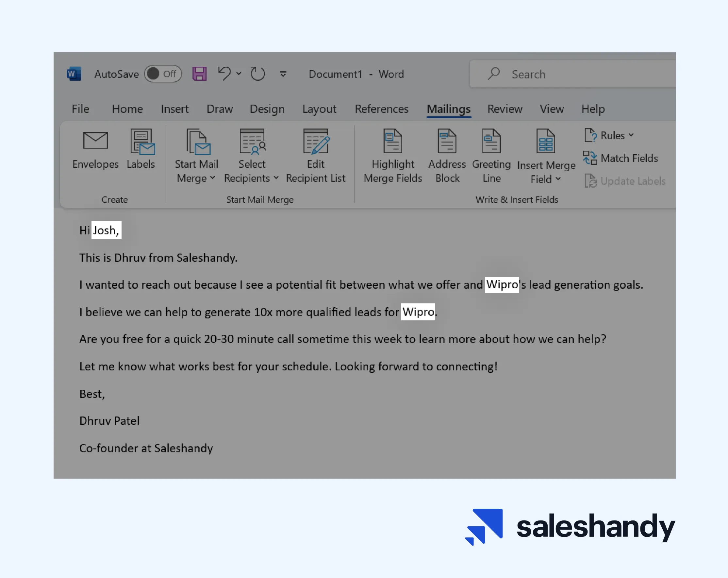728x578 pixels.
Task: Click Match Fields
Action: pos(620,158)
